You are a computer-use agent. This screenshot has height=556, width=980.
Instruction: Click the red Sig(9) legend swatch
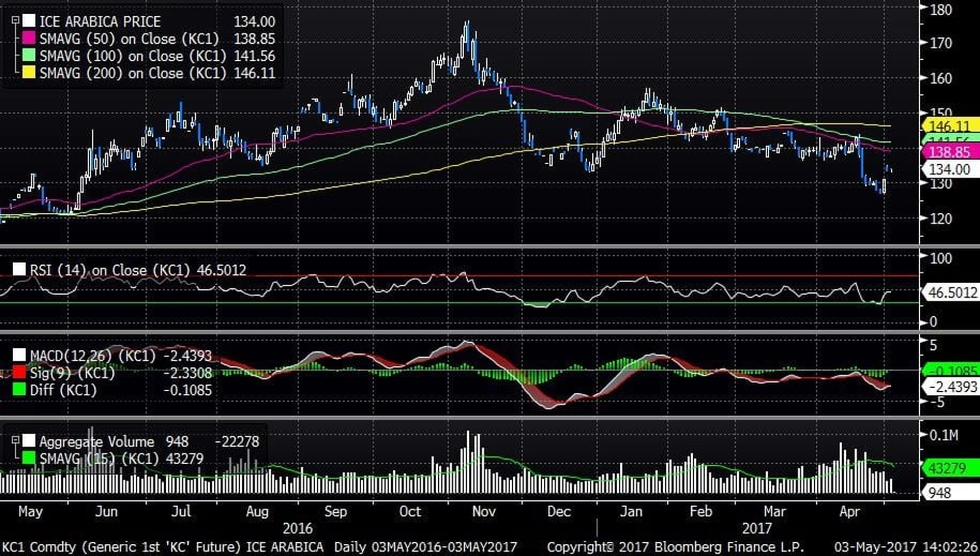[x=19, y=372]
